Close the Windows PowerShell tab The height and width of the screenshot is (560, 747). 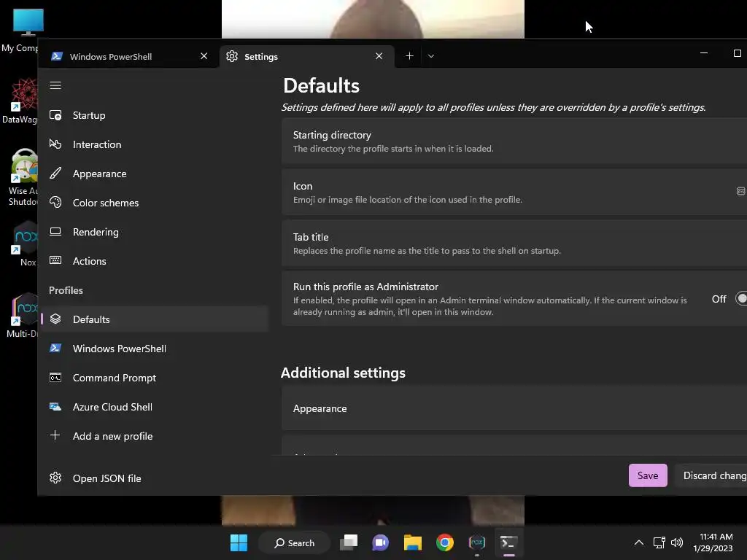pyautogui.click(x=204, y=55)
